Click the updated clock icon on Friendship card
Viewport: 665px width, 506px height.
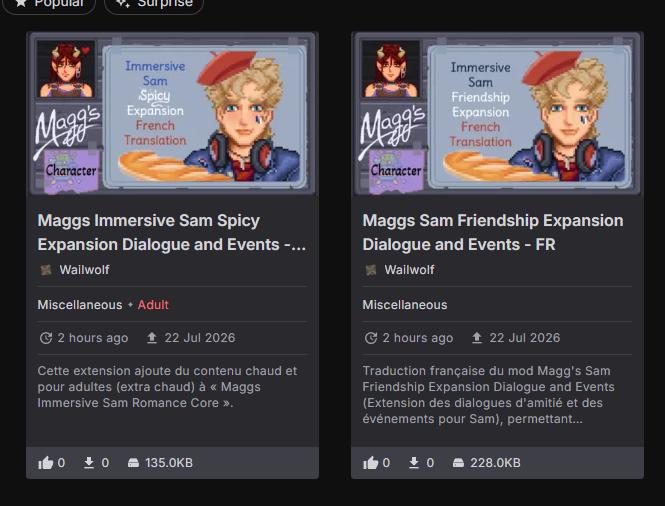point(371,338)
